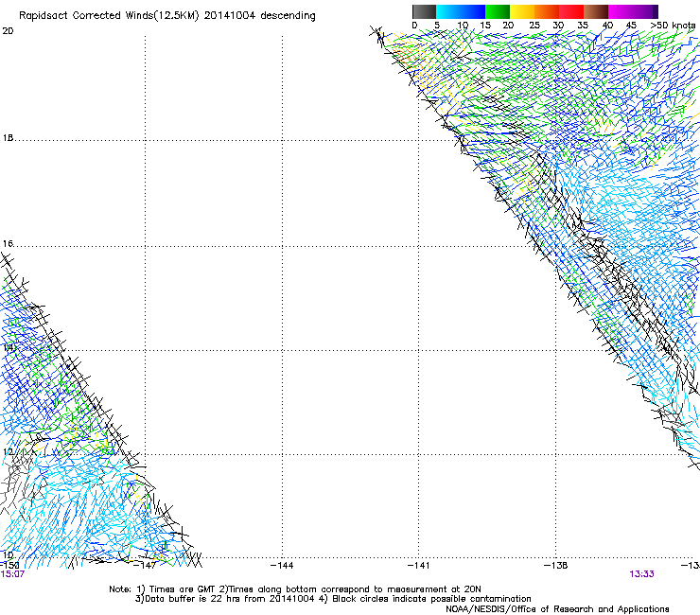Viewport: 700px width, 615px height.
Task: Pick the gray 0-5 knots legend color
Action: click(424, 11)
